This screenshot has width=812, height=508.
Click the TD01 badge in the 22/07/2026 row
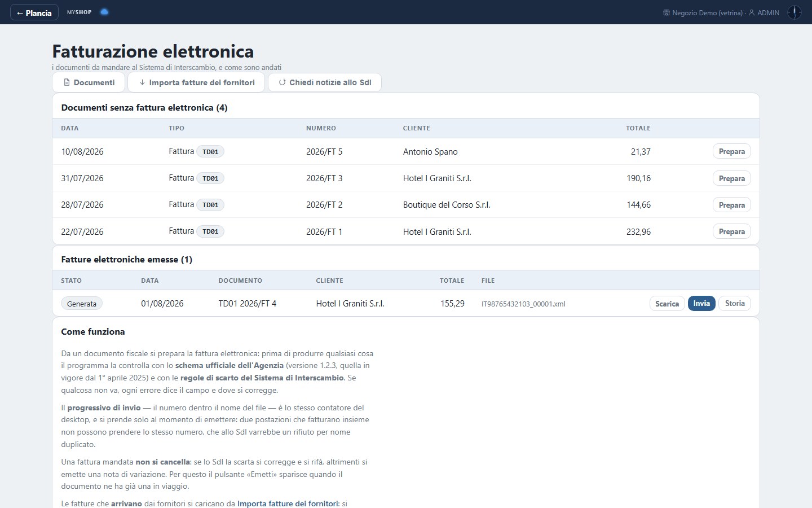(x=210, y=231)
